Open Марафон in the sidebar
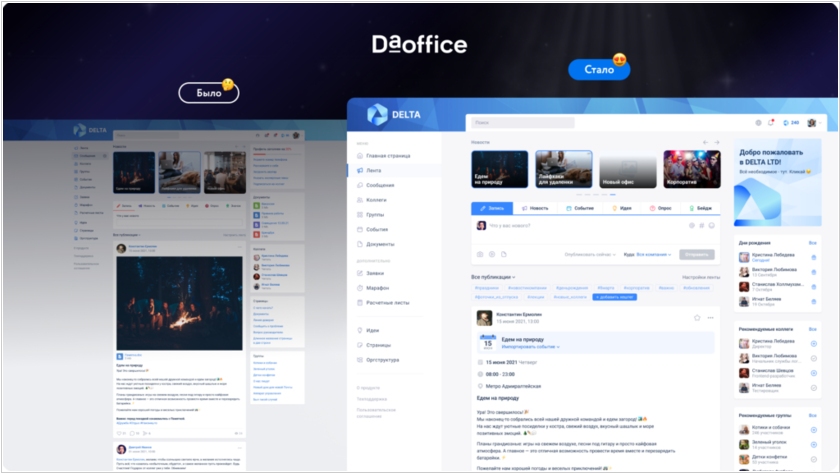 pyautogui.click(x=372, y=288)
